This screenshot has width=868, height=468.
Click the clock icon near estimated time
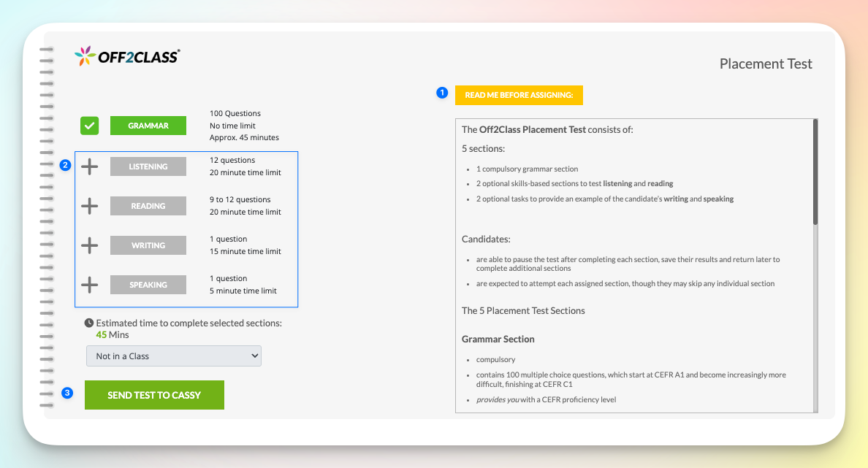[89, 323]
